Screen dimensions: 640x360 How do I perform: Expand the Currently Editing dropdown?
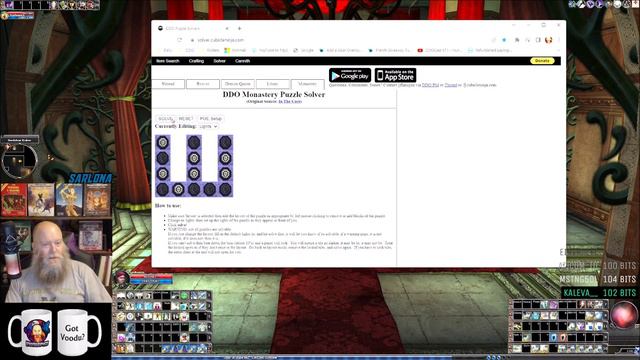[x=208, y=127]
